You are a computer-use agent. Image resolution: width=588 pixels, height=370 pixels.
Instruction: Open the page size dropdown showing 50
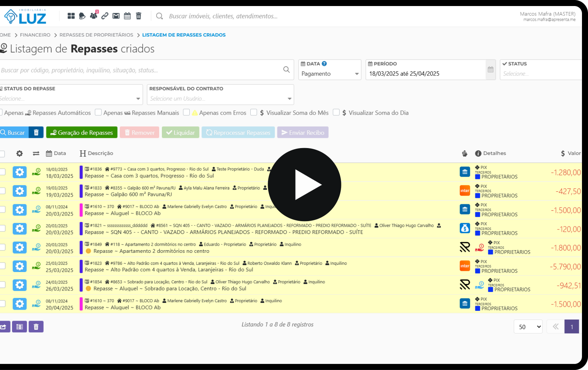[x=528, y=327]
